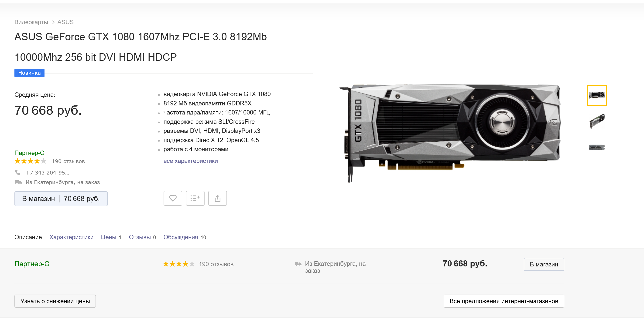644x326 pixels.
Task: Click the ASUS breadcrumb link
Action: (65, 22)
